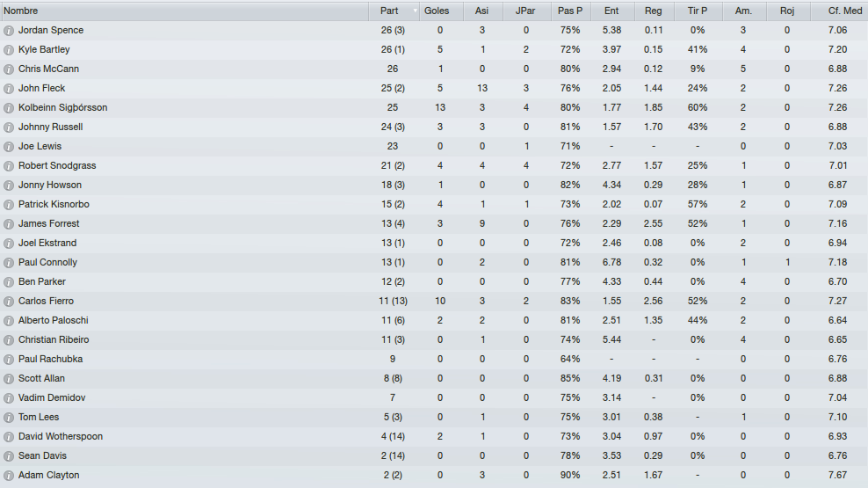The height and width of the screenshot is (488, 868).
Task: Click the Pas P column header
Action: click(570, 11)
